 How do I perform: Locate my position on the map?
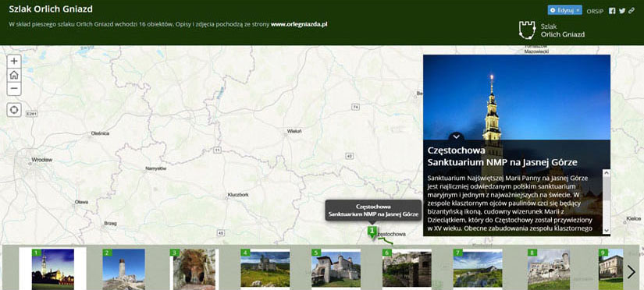(14, 110)
